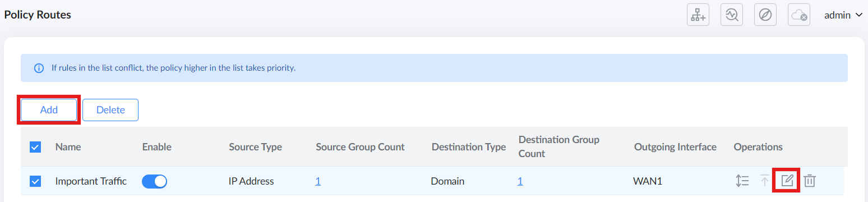Click the Operations column header
The height and width of the screenshot is (202, 868).
[758, 147]
